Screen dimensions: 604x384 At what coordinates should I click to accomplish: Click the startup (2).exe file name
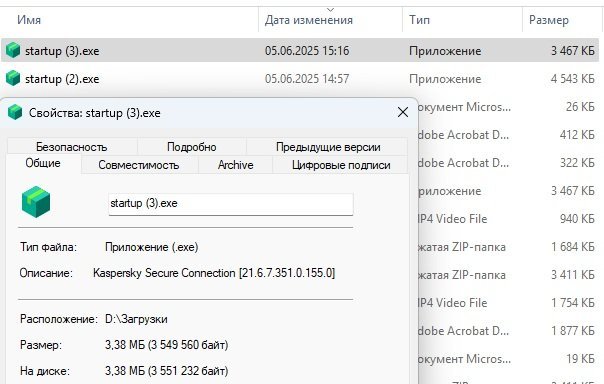tap(62, 79)
